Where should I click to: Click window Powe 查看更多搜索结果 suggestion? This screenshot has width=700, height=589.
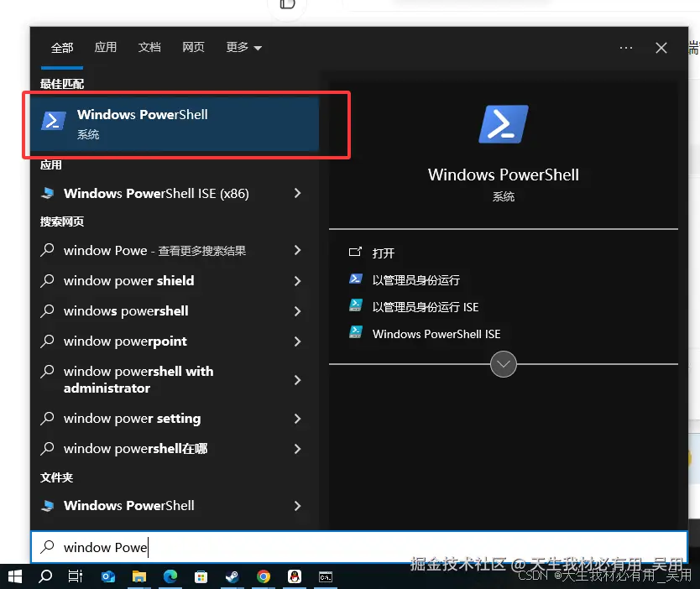pos(154,250)
